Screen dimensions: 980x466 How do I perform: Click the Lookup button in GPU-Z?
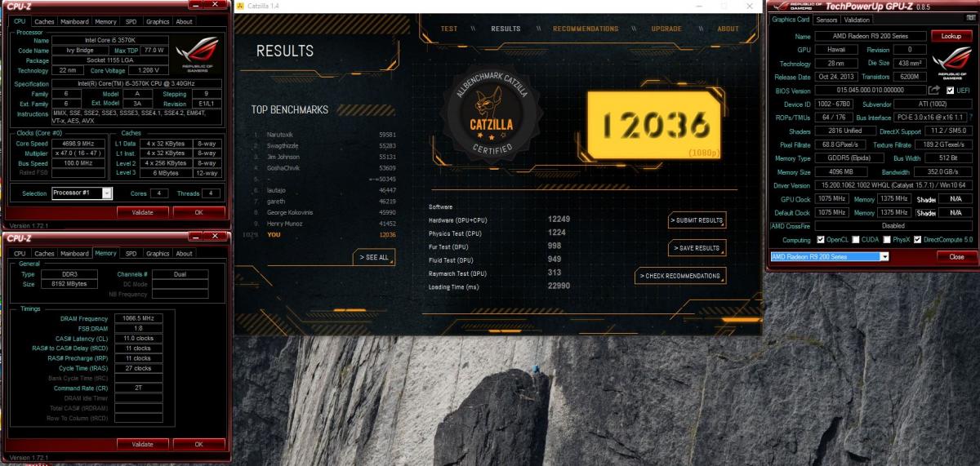(x=951, y=36)
